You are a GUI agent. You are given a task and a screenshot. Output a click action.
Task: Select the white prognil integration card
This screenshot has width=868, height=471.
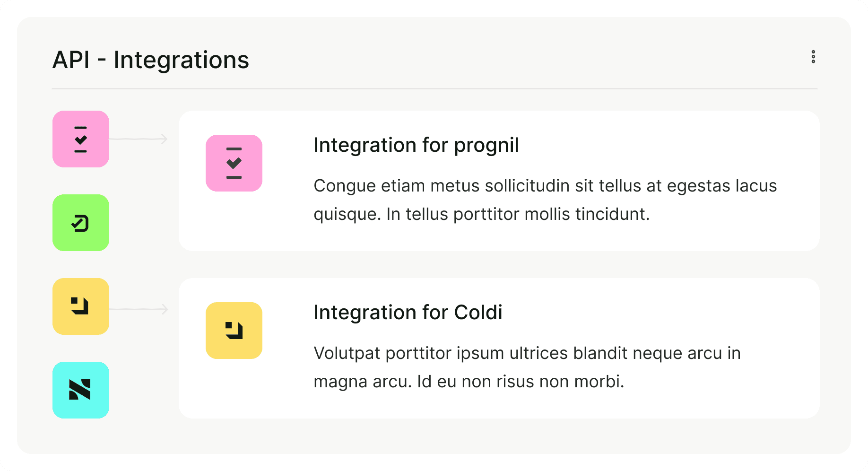click(x=499, y=236)
